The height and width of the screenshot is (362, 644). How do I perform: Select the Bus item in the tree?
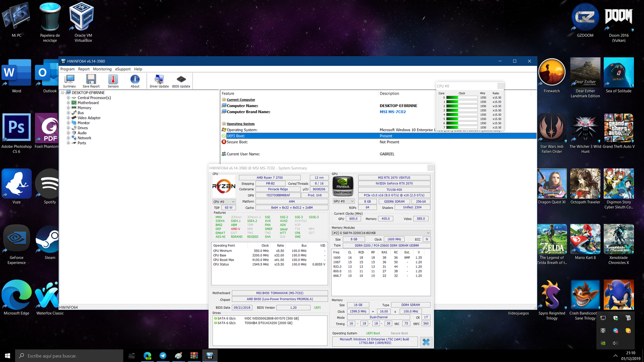tap(80, 113)
